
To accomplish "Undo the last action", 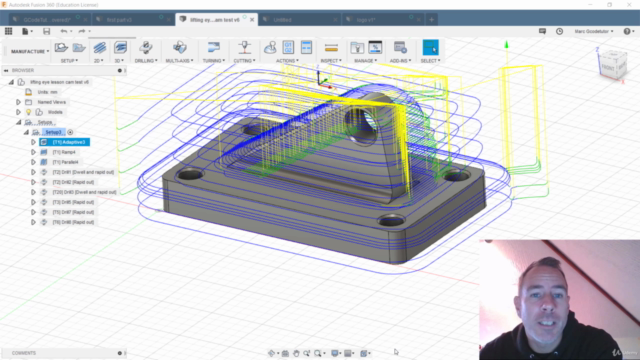I will coord(64,31).
